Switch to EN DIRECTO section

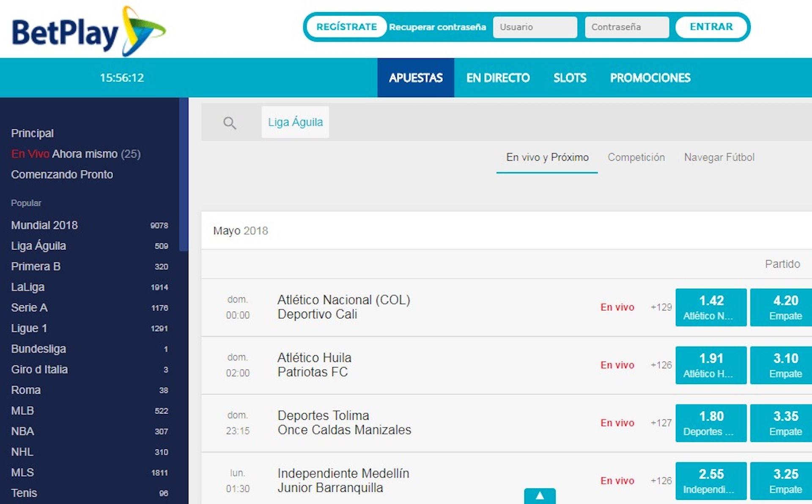(x=498, y=78)
